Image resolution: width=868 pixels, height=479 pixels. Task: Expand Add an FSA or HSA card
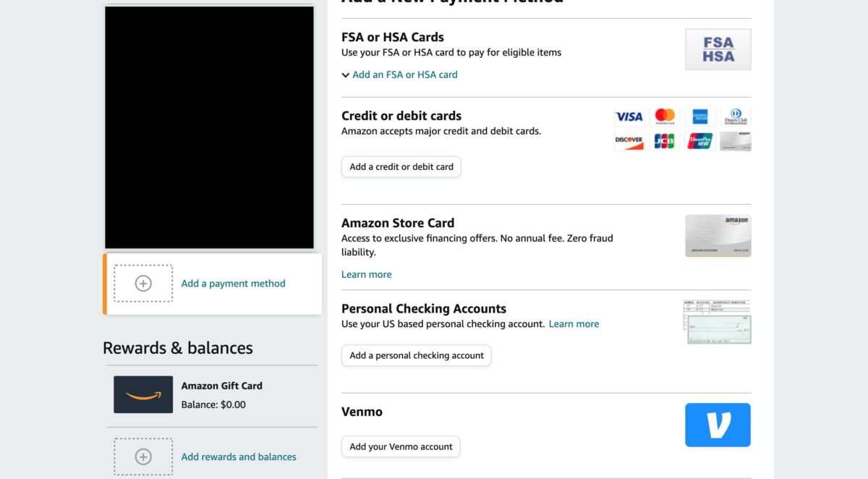click(x=399, y=75)
